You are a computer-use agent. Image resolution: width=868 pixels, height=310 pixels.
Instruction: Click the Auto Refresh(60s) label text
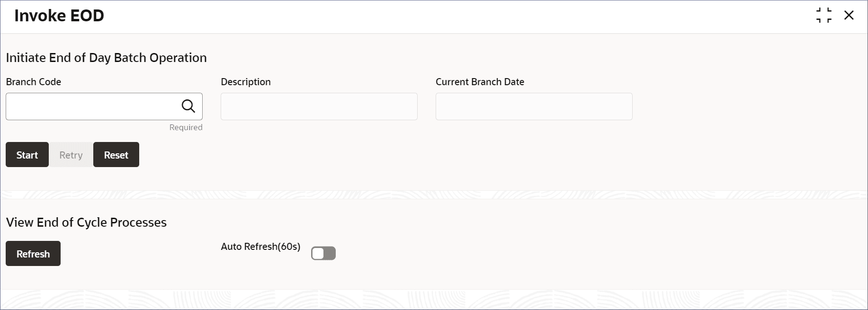click(261, 247)
